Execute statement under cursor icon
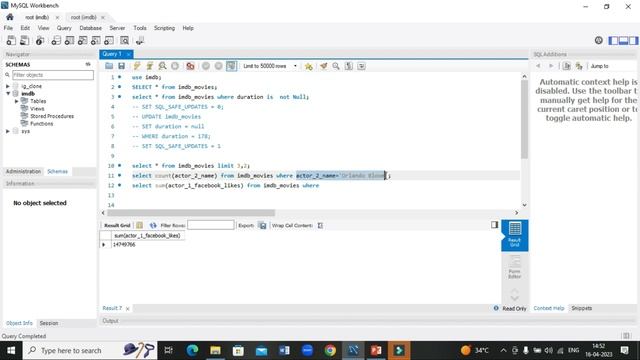This screenshot has width=640, height=360. coord(150,66)
